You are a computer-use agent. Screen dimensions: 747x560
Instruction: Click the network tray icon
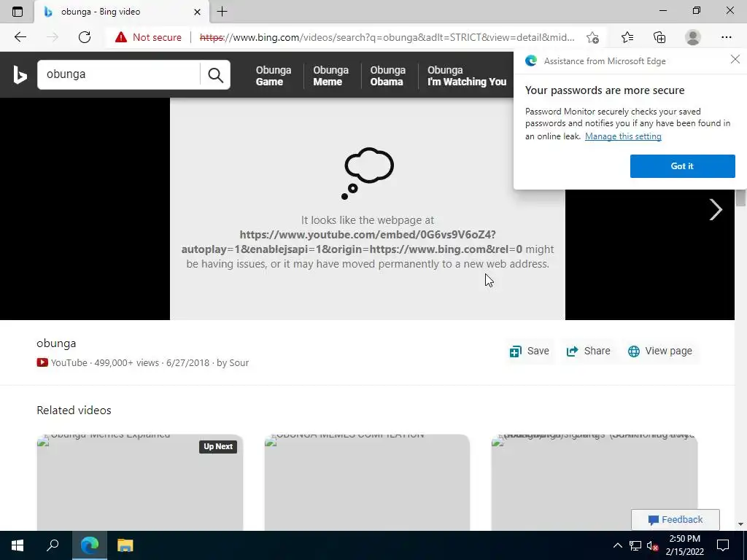click(635, 545)
